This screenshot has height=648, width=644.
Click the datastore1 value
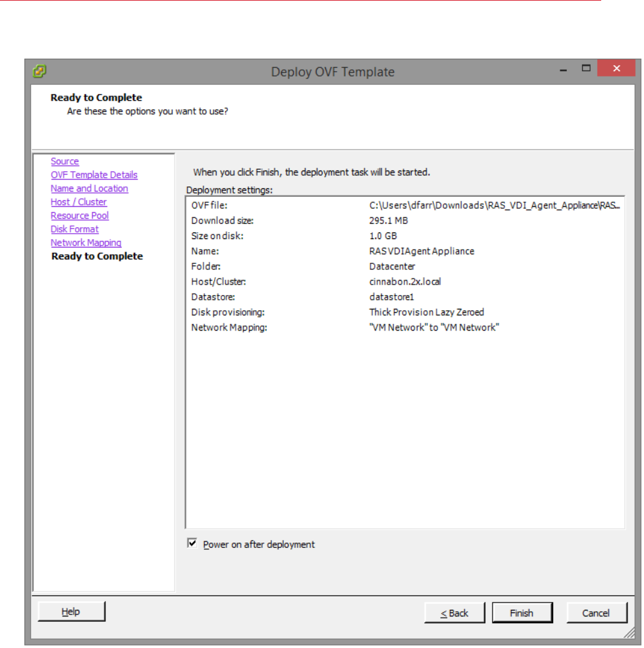(x=391, y=297)
